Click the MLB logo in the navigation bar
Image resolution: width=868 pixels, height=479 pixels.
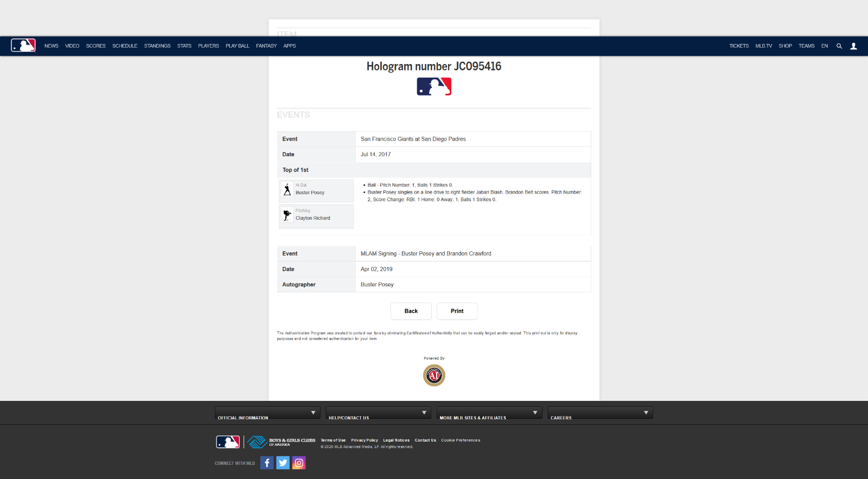[23, 46]
